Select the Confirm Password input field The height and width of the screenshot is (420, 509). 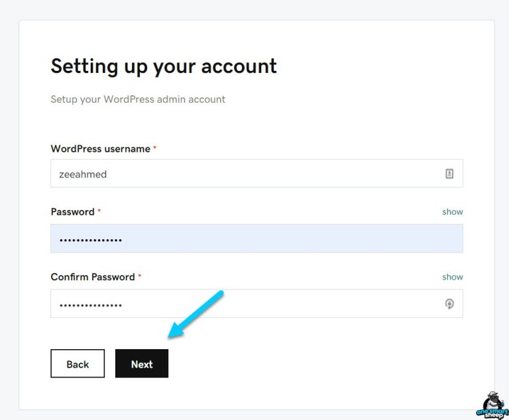coord(245,304)
